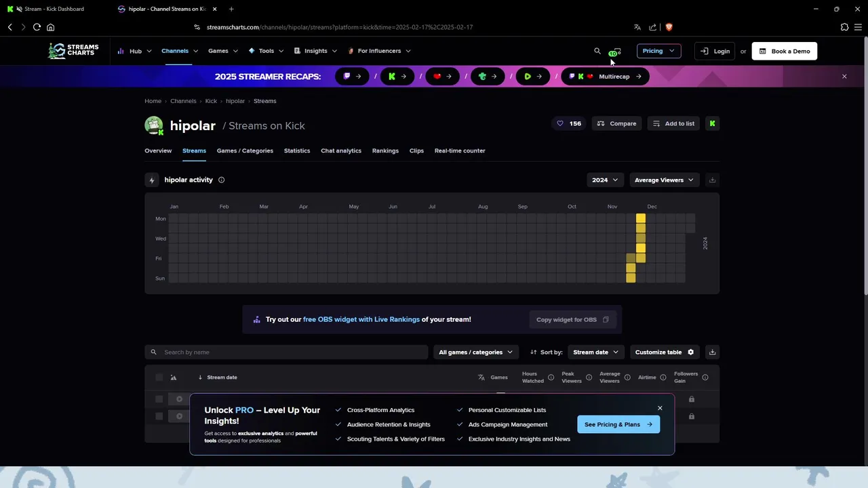Click the Streams Charts logo
Image resolution: width=868 pixels, height=488 pixels.
[73, 51]
